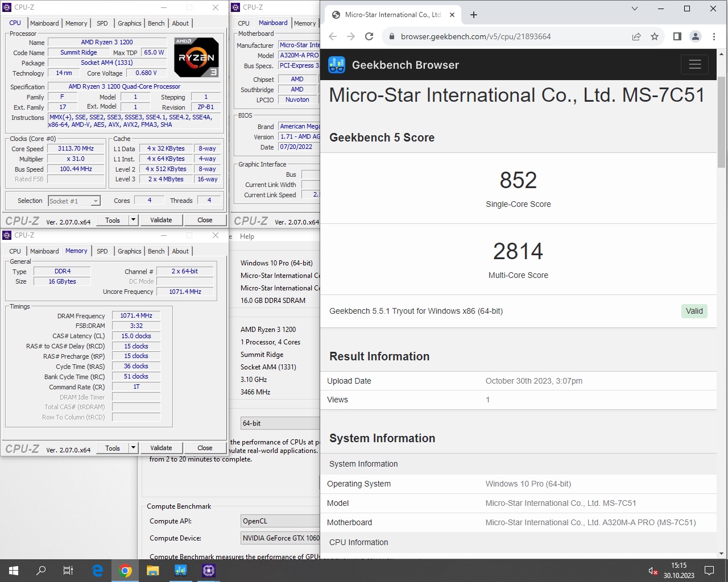View site information lock icon
728x582 pixels.
391,36
